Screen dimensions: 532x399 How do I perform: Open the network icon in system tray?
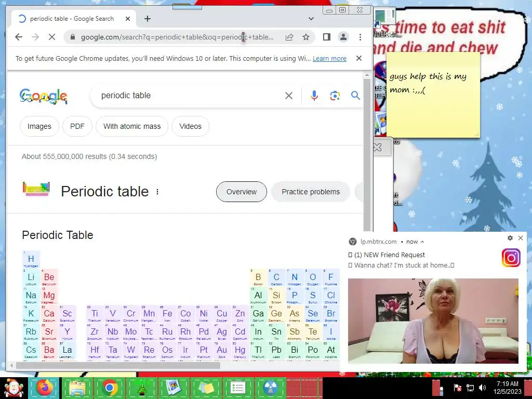[x=470, y=388]
